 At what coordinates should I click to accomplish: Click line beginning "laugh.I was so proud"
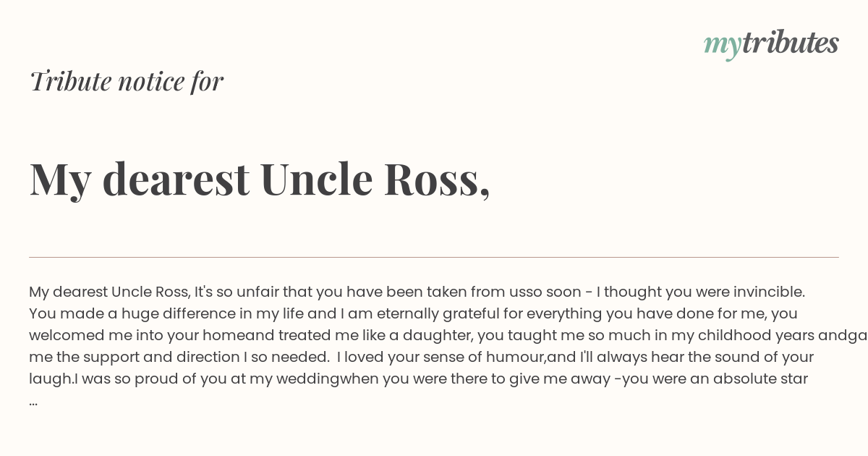pyautogui.click(x=418, y=379)
